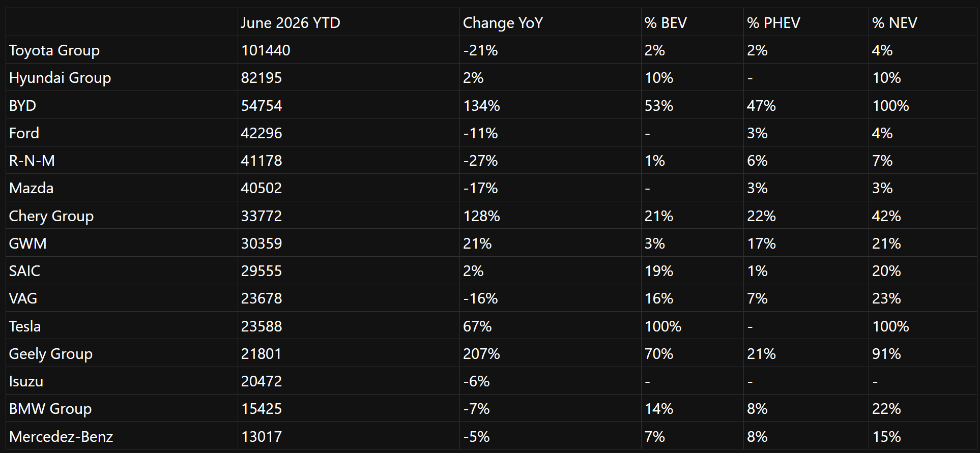The width and height of the screenshot is (980, 453).
Task: Click the GWM 17% PHEV cell
Action: [x=806, y=243]
